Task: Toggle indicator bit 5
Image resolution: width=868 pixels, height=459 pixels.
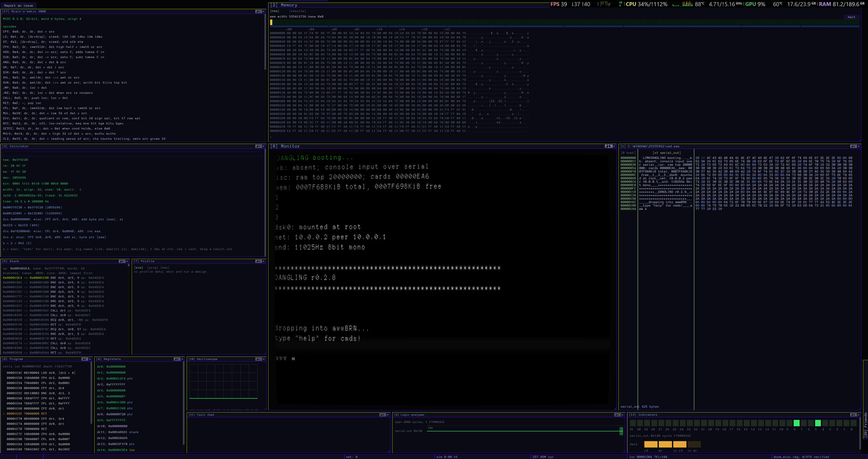Action: pyautogui.click(x=818, y=423)
